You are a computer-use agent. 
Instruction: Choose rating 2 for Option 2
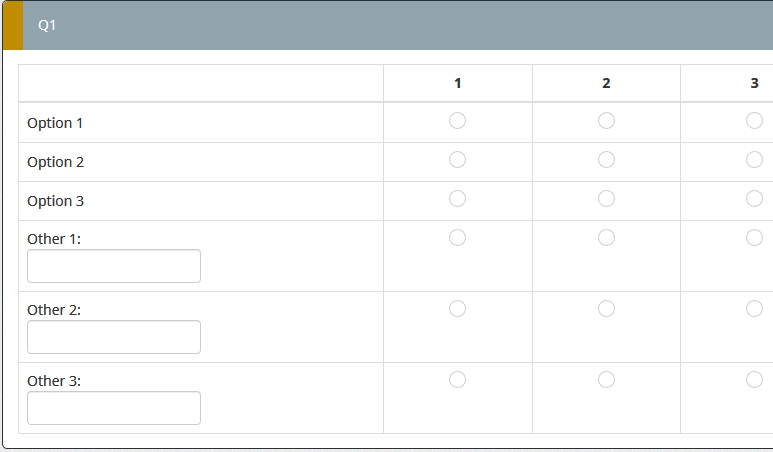(606, 160)
